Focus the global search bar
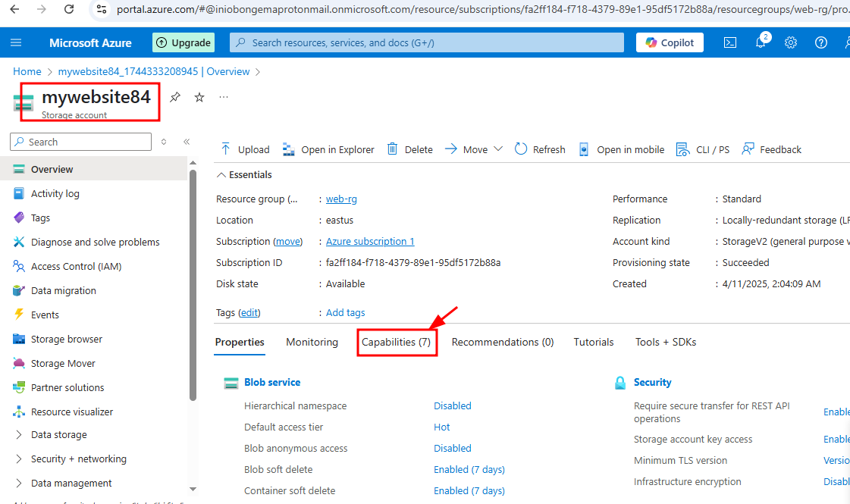 (427, 42)
